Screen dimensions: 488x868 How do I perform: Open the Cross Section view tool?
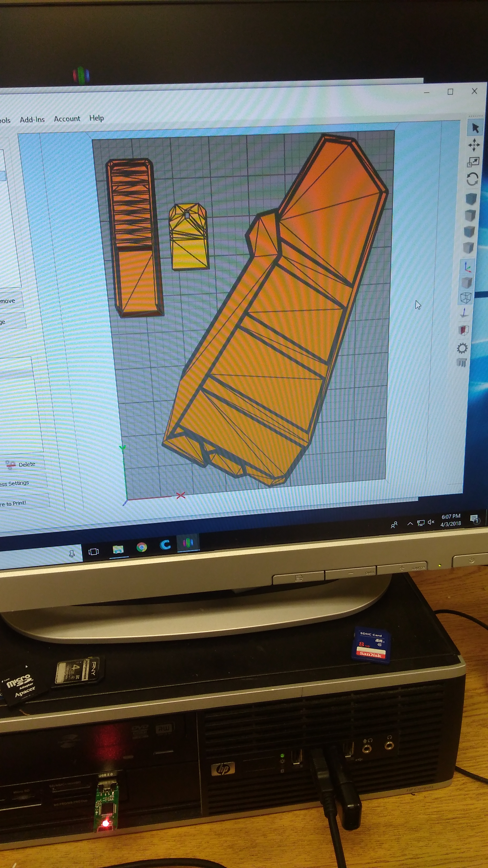[x=464, y=330]
